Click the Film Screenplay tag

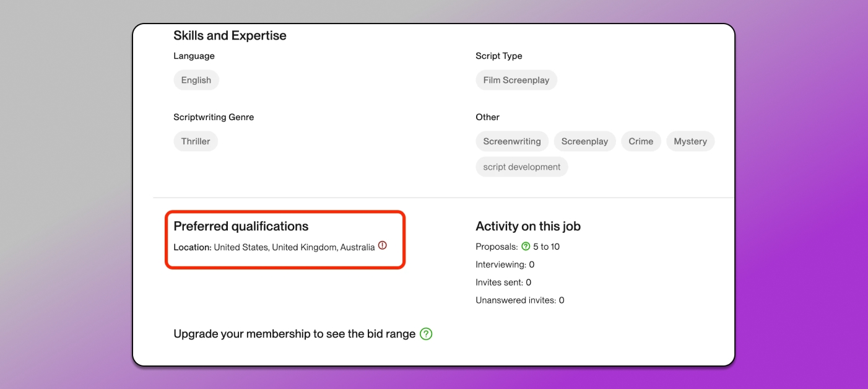[516, 80]
